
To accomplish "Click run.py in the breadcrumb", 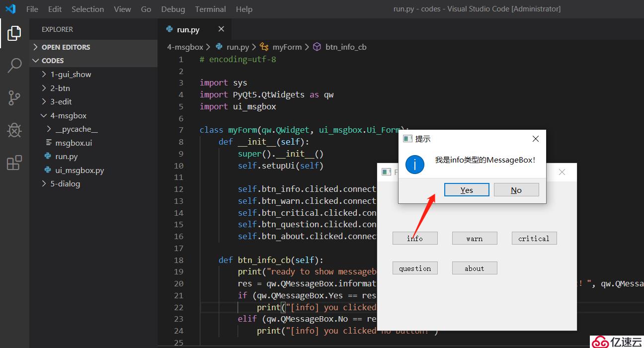I will pos(238,47).
